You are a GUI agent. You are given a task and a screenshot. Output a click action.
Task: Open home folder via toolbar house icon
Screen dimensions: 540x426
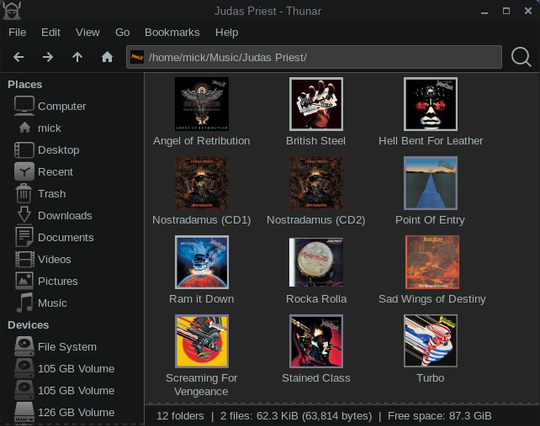tap(107, 57)
